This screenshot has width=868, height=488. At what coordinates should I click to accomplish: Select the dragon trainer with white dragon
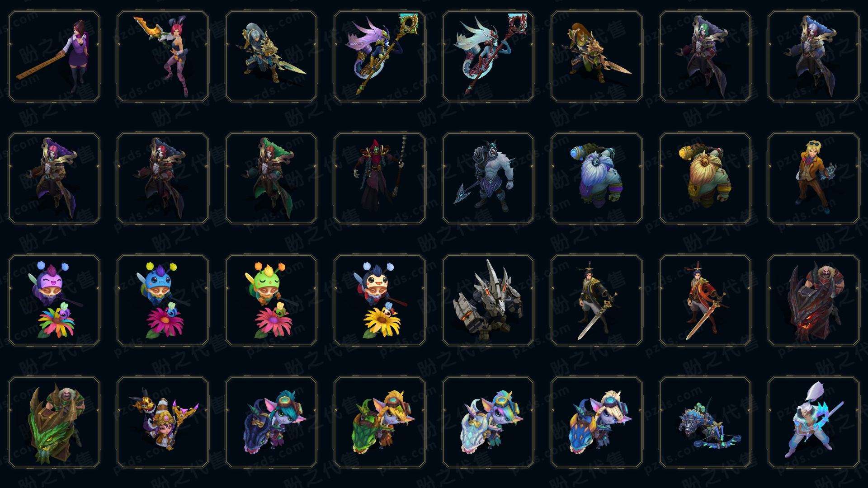click(488, 422)
